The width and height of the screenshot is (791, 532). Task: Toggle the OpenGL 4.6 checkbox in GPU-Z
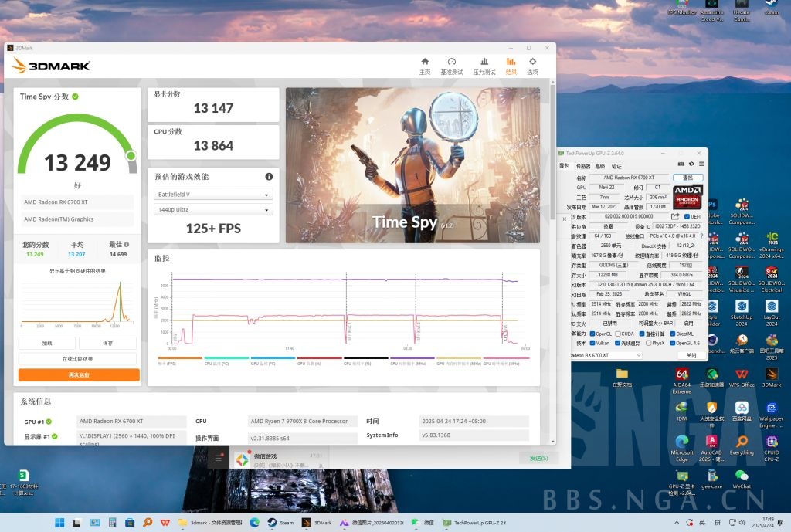point(673,343)
